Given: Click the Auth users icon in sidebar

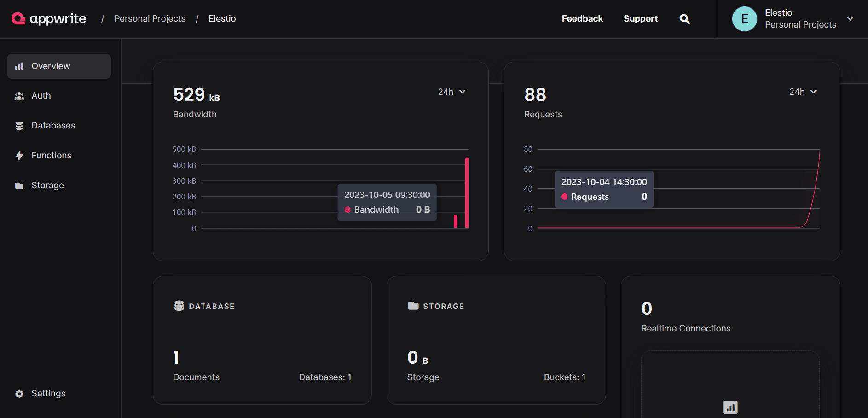Looking at the screenshot, I should click(x=19, y=96).
